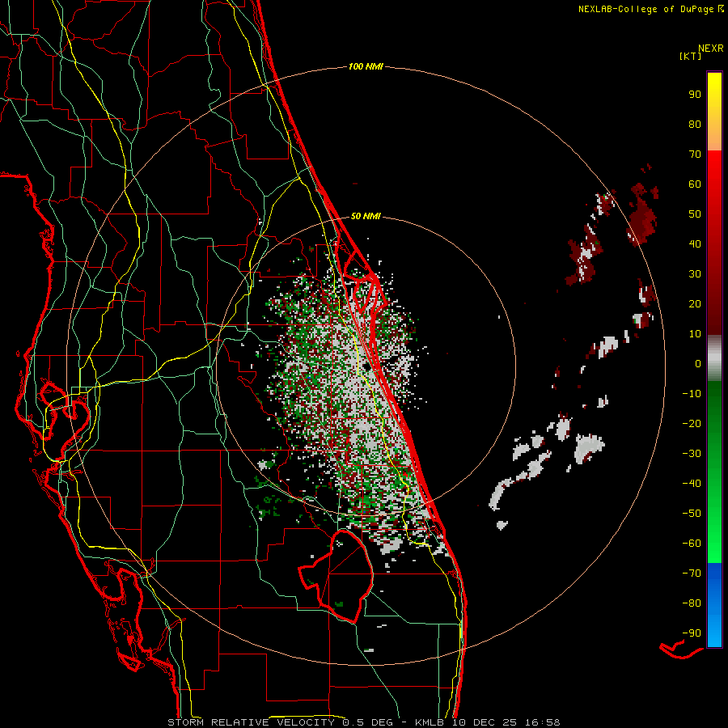Click the -10 value on velocity scale
This screenshot has height=728, width=728.
tap(692, 394)
